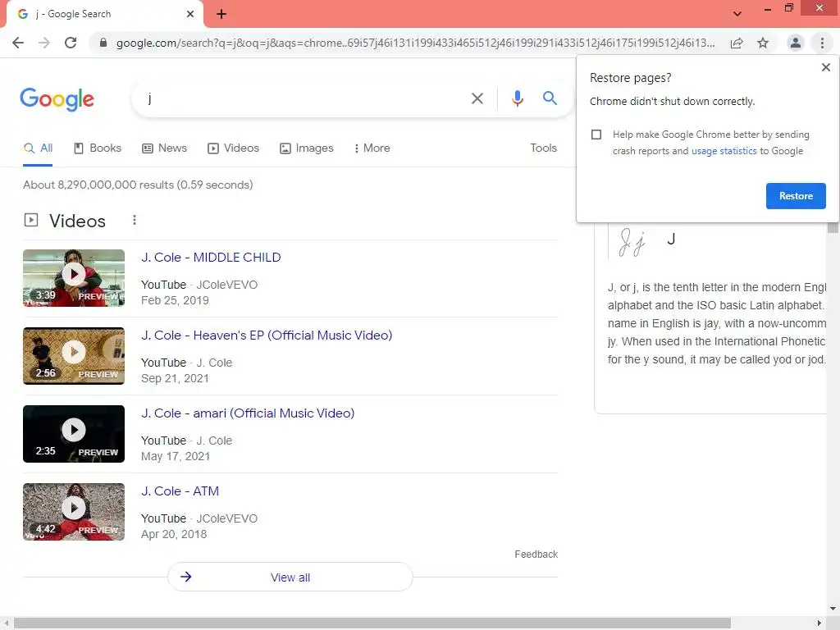Open 'J. Cole - Heaven's EP' link

[x=267, y=336]
